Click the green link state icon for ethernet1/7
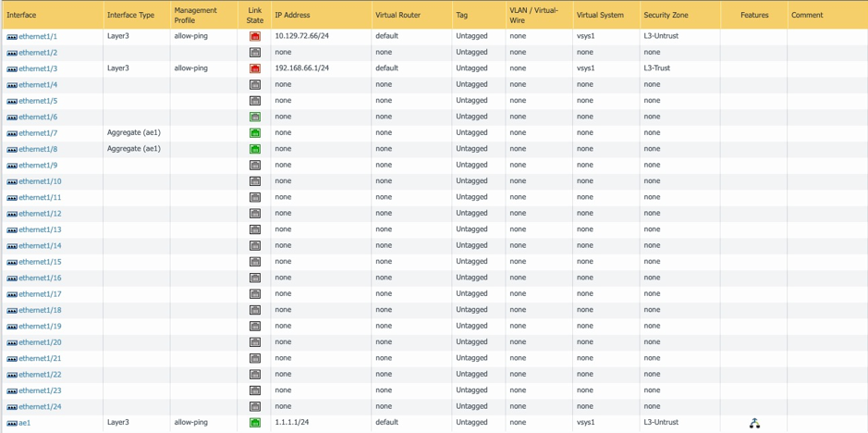 pos(255,133)
